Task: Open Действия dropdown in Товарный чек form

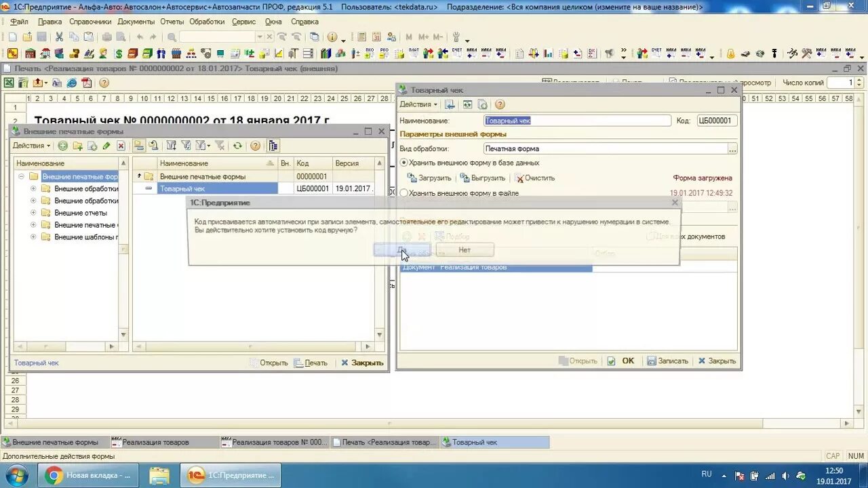Action: [x=418, y=104]
